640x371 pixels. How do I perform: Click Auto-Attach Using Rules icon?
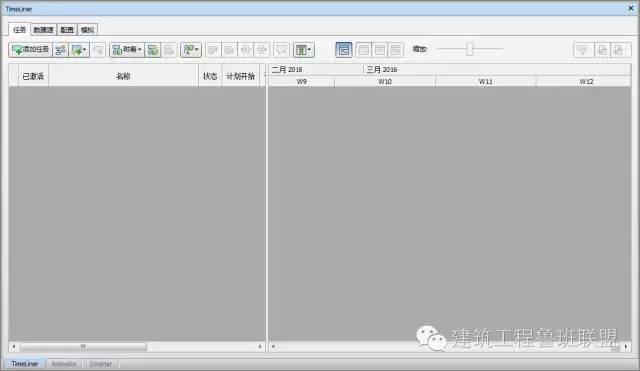coord(153,50)
